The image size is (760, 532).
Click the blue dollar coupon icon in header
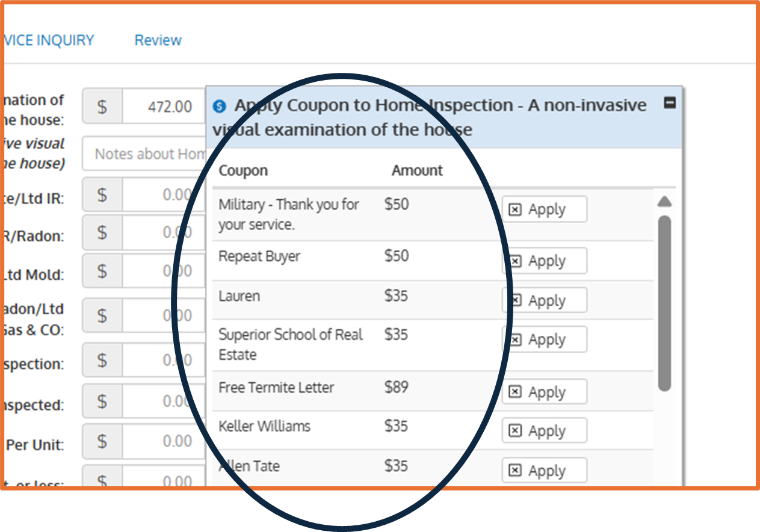(220, 107)
